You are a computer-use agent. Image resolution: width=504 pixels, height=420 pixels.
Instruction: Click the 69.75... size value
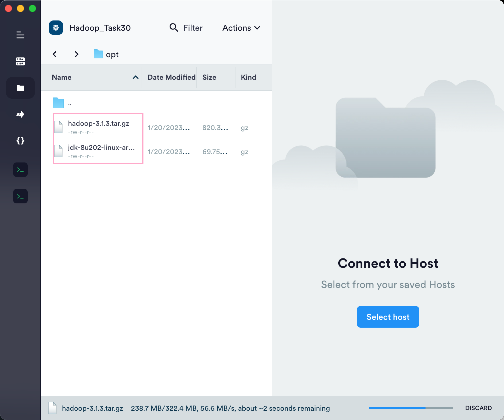(215, 152)
